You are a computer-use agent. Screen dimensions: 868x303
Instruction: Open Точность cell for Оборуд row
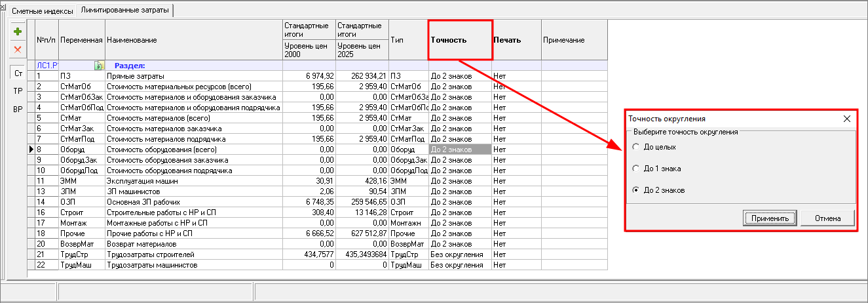tap(459, 150)
